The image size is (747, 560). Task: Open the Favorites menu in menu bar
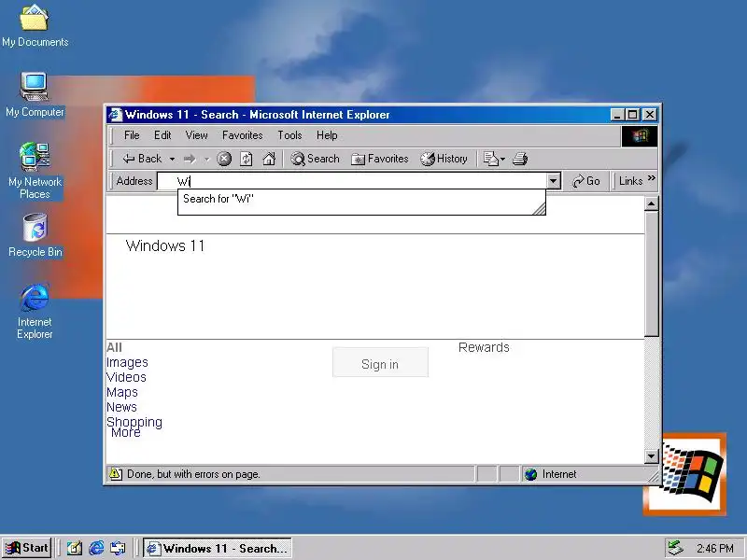242,135
